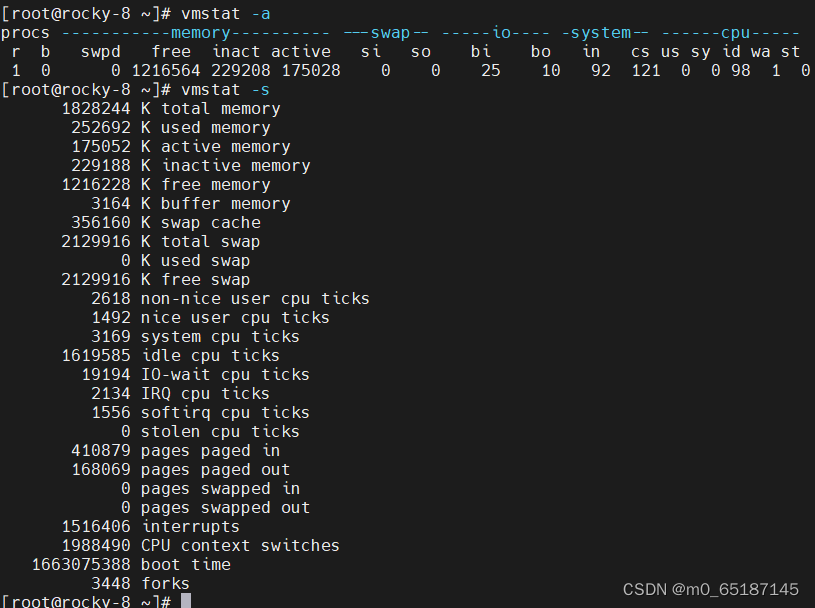815x608 pixels.
Task: Select the memory column group header
Action: 195,33
